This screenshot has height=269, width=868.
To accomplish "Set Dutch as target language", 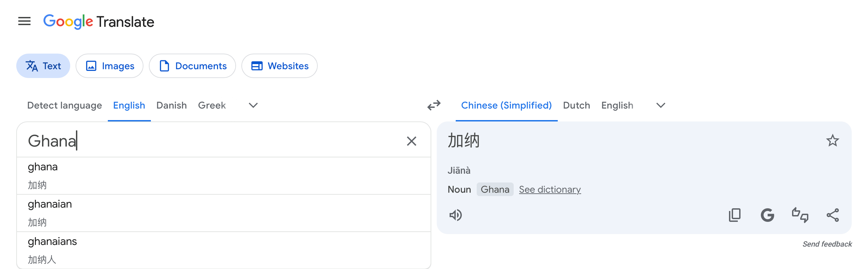I will click(576, 105).
